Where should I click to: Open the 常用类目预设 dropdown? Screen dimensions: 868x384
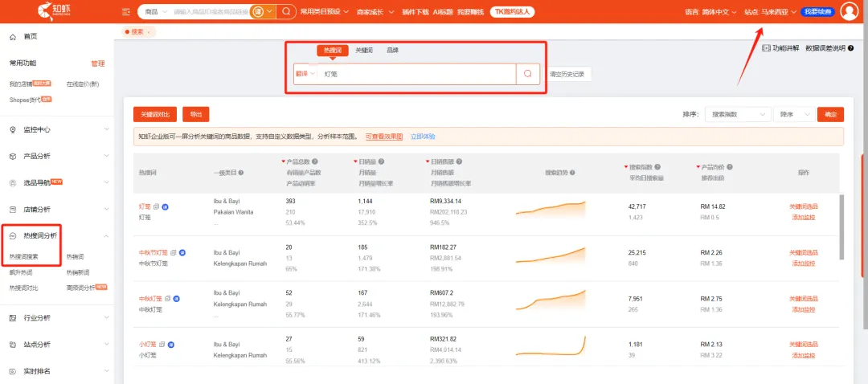pyautogui.click(x=325, y=11)
